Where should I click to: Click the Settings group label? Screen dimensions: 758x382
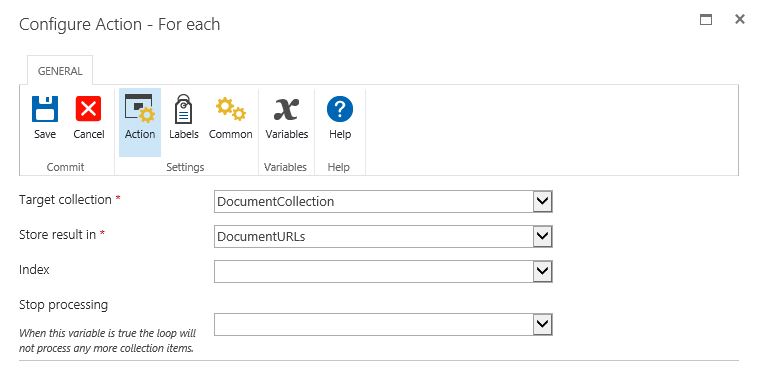pos(185,167)
